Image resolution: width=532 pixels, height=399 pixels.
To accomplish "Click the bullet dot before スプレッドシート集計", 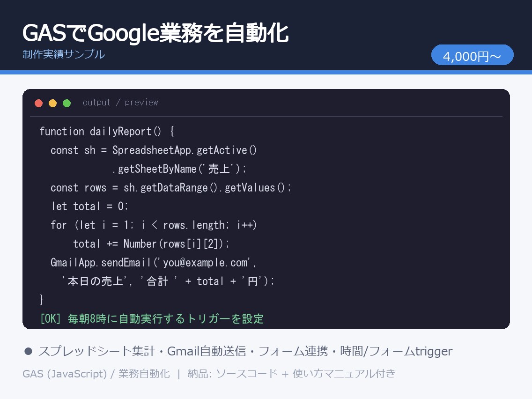I will click(x=28, y=352).
